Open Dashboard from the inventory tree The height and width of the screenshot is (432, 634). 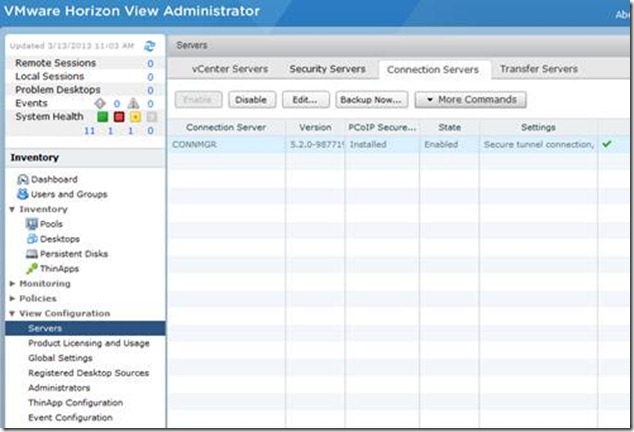pyautogui.click(x=54, y=179)
